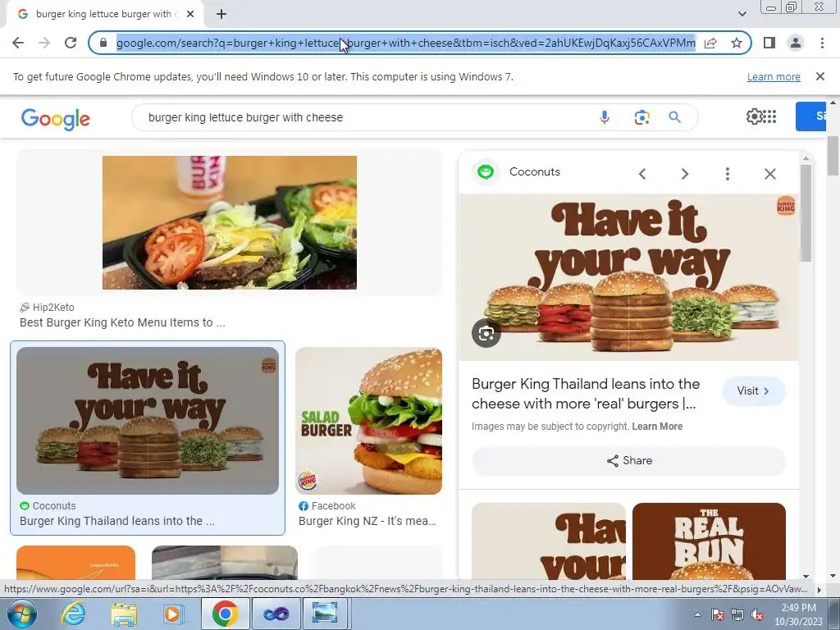Open Burger King Thailand leans into the result title
The height and width of the screenshot is (630, 840).
point(116,521)
